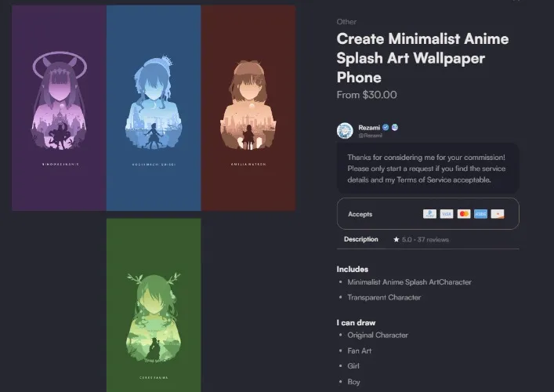This screenshot has height=392, width=554.
Task: Click the Visa payment icon
Action: pyautogui.click(x=447, y=214)
